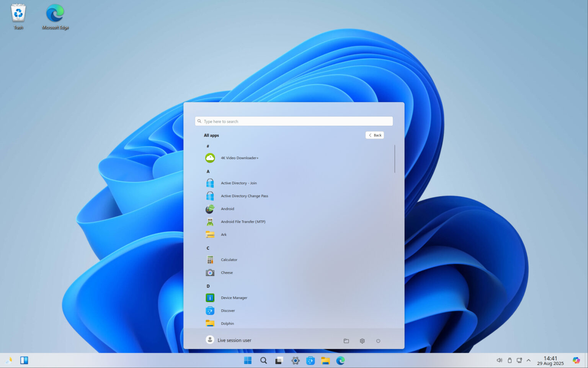Screen dimensions: 588x368
Task: Expand the hidden system tray icons
Action: coord(529,360)
